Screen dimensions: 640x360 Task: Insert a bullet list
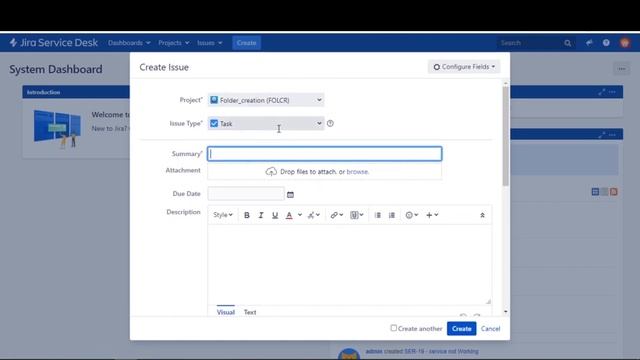378,215
